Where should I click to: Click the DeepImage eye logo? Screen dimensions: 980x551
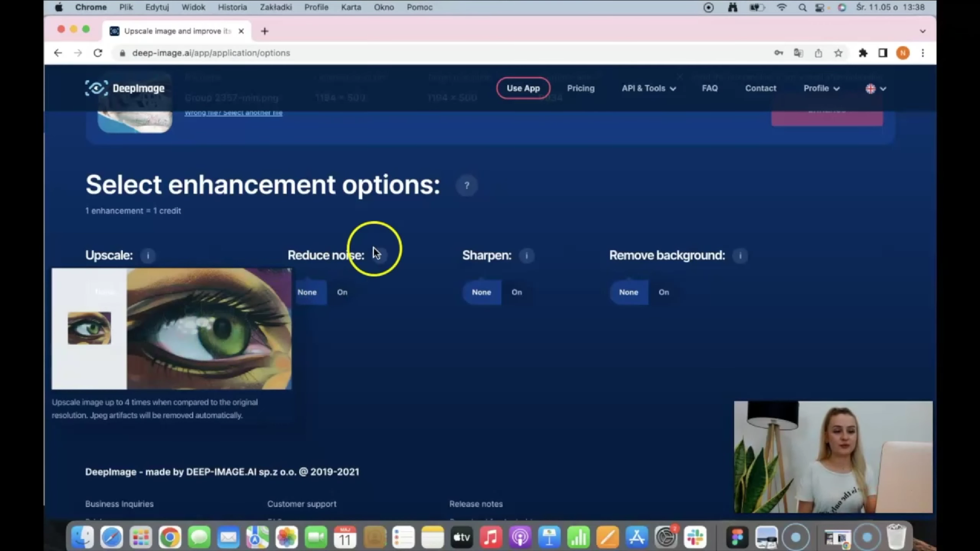coord(96,88)
